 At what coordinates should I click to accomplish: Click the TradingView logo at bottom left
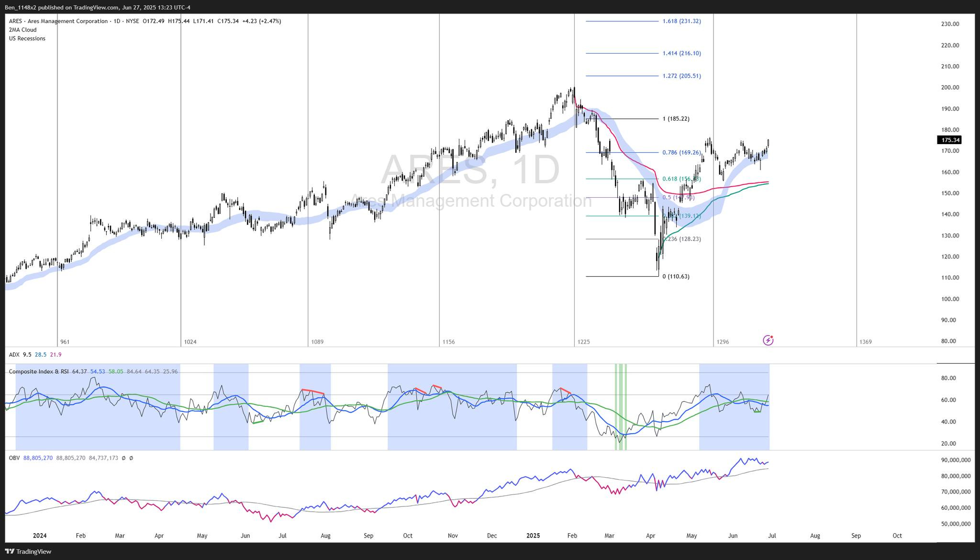[29, 551]
